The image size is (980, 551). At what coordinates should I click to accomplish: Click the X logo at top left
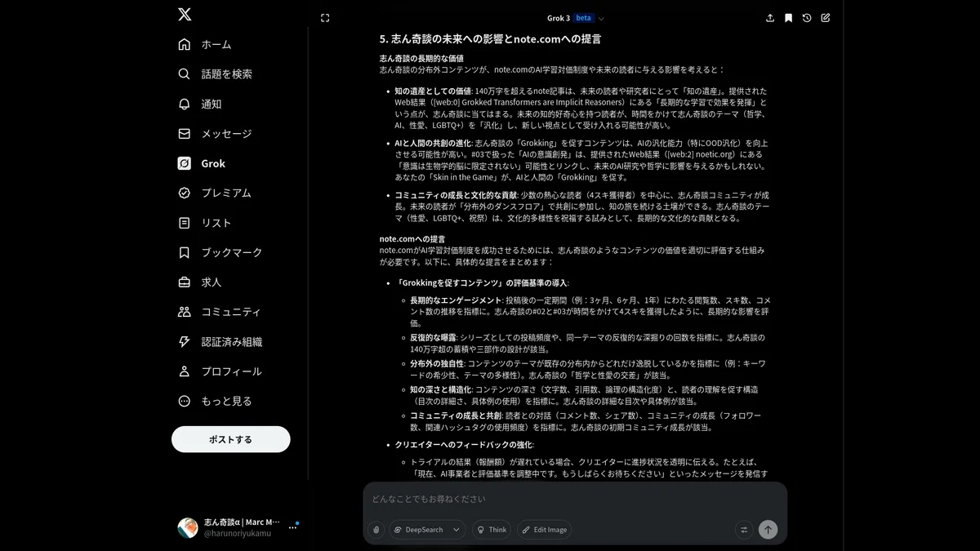185,14
